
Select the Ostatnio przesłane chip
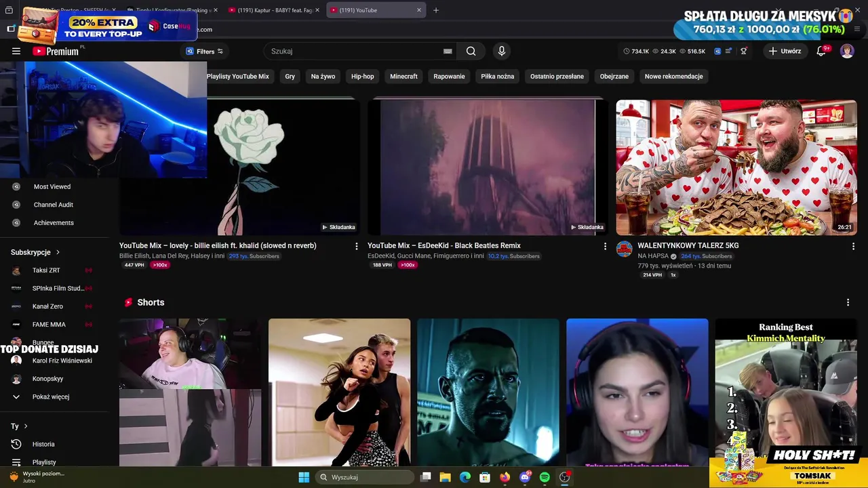(557, 77)
